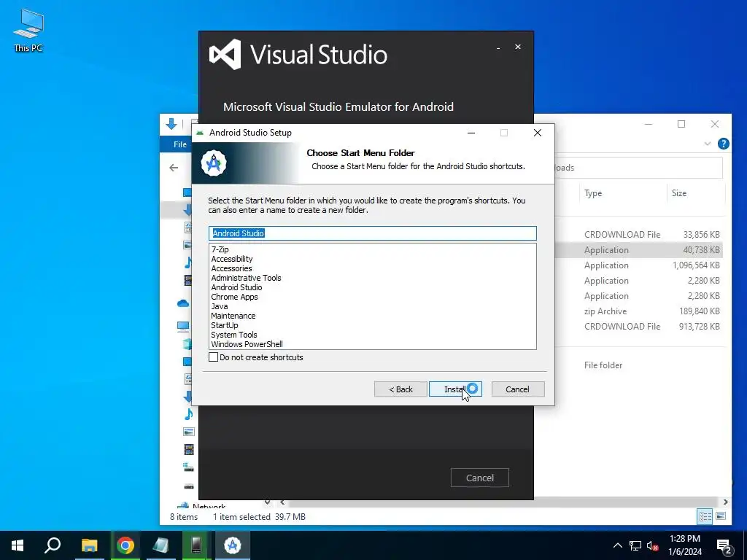The width and height of the screenshot is (747, 560).
Task: Open taskbar Search
Action: (53, 545)
